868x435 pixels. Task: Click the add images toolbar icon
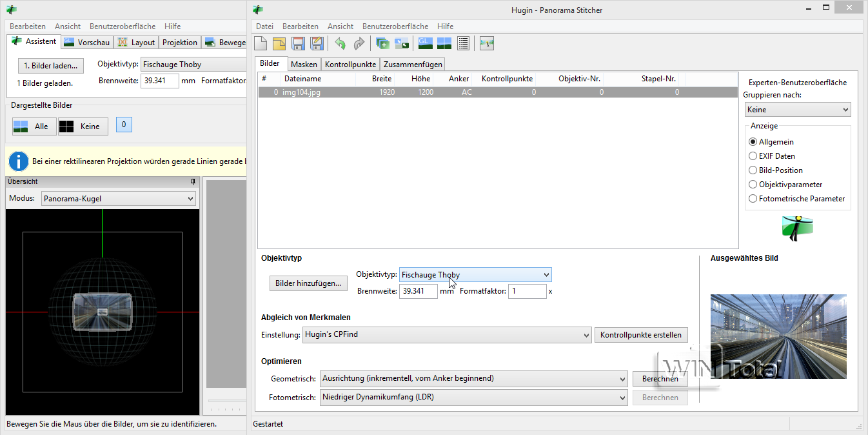coord(382,43)
